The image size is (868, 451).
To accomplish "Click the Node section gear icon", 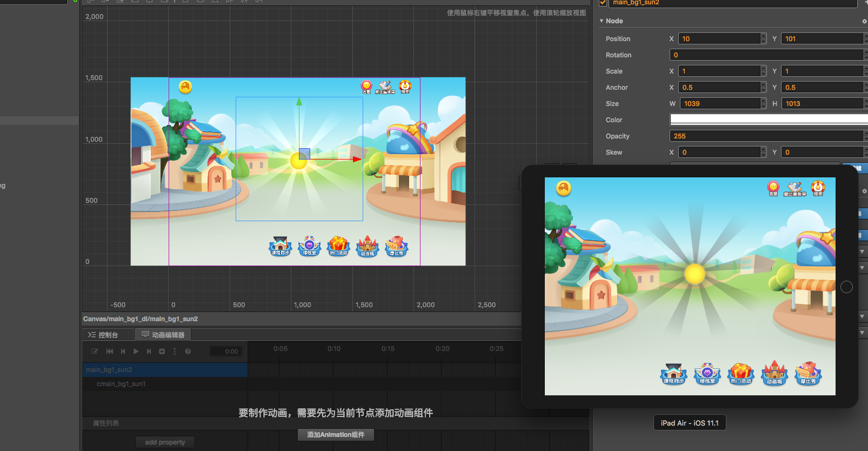I will 864,21.
